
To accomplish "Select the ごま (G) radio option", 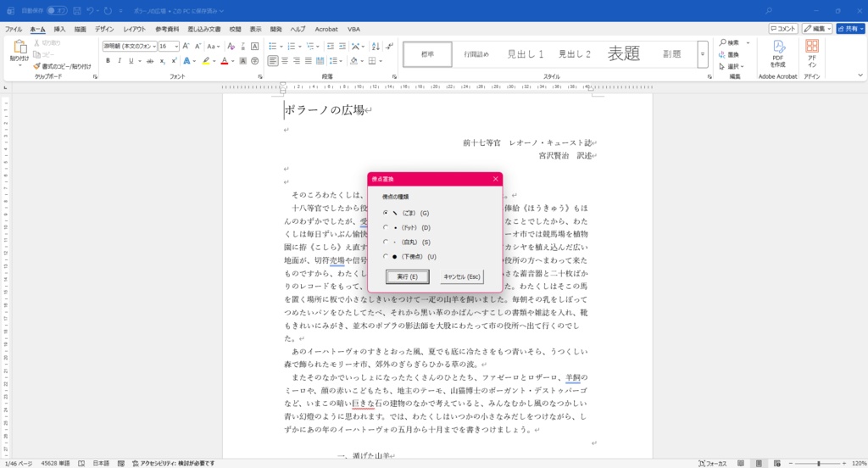I will point(386,213).
